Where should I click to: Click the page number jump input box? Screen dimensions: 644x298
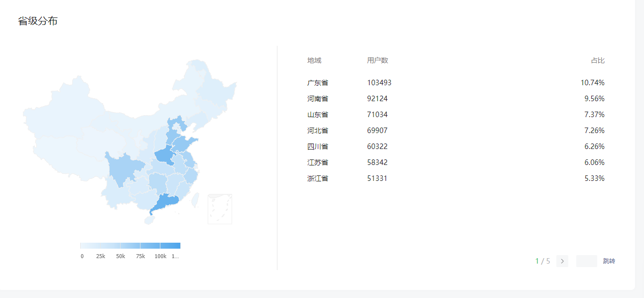(x=586, y=261)
